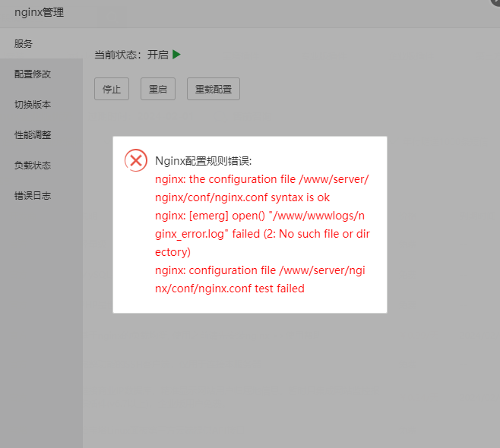
Task: Click the Nginx配置规则错误: heading
Action: (204, 161)
